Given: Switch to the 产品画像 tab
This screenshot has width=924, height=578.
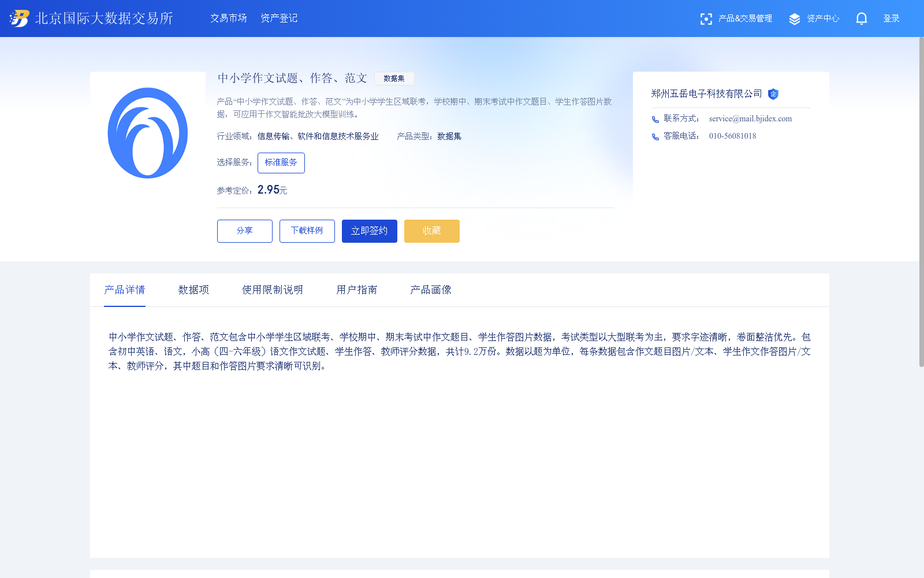Looking at the screenshot, I should tap(431, 290).
